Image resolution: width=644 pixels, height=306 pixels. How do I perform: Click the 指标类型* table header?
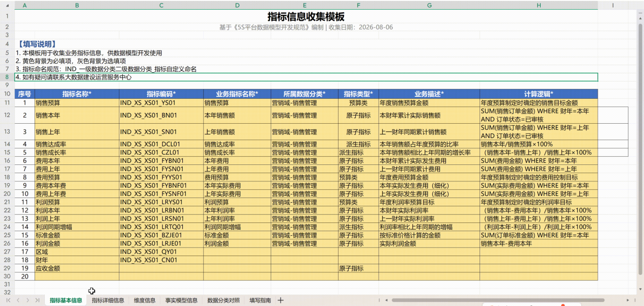[358, 94]
